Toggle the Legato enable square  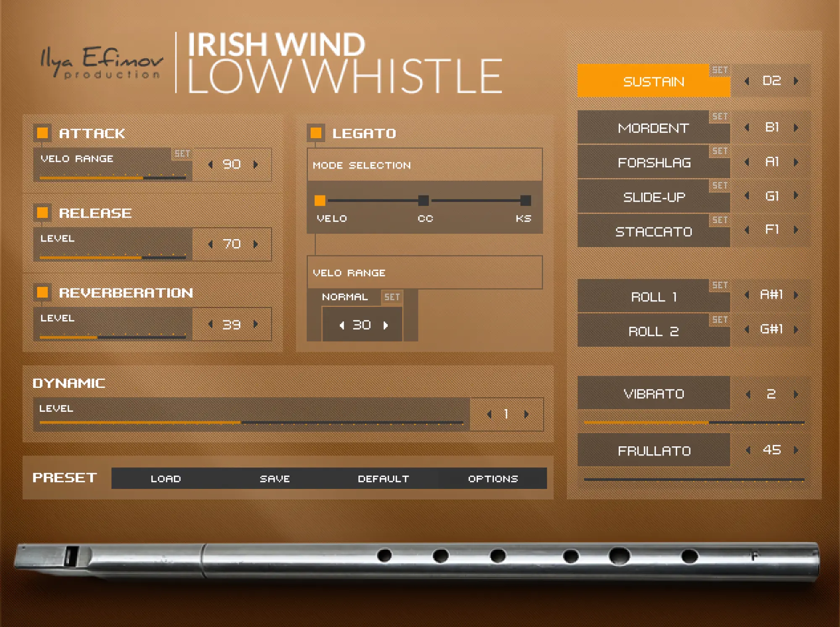316,133
